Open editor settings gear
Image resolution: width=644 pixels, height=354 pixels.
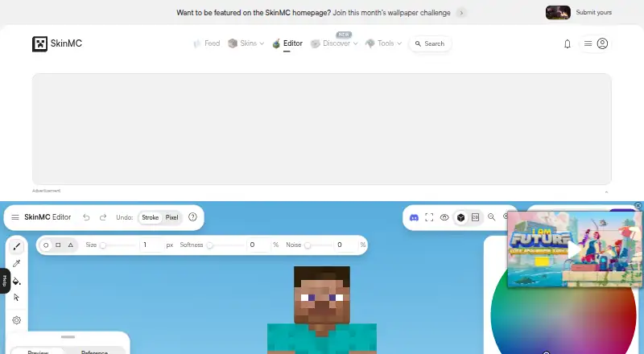point(17,320)
